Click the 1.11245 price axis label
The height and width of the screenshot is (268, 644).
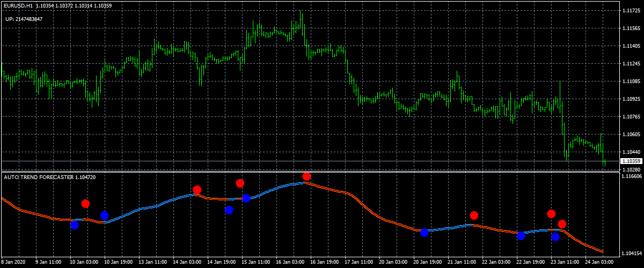pyautogui.click(x=631, y=64)
